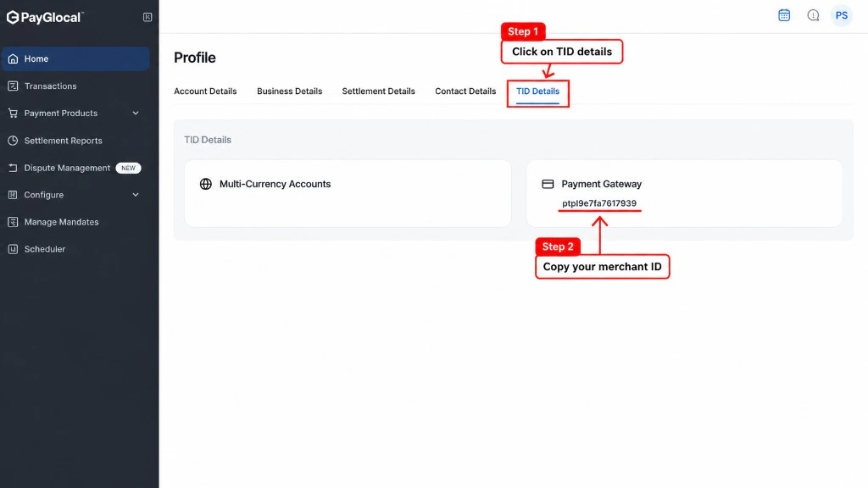
Task: Click the card icon beside Payment Gateway
Action: [548, 184]
